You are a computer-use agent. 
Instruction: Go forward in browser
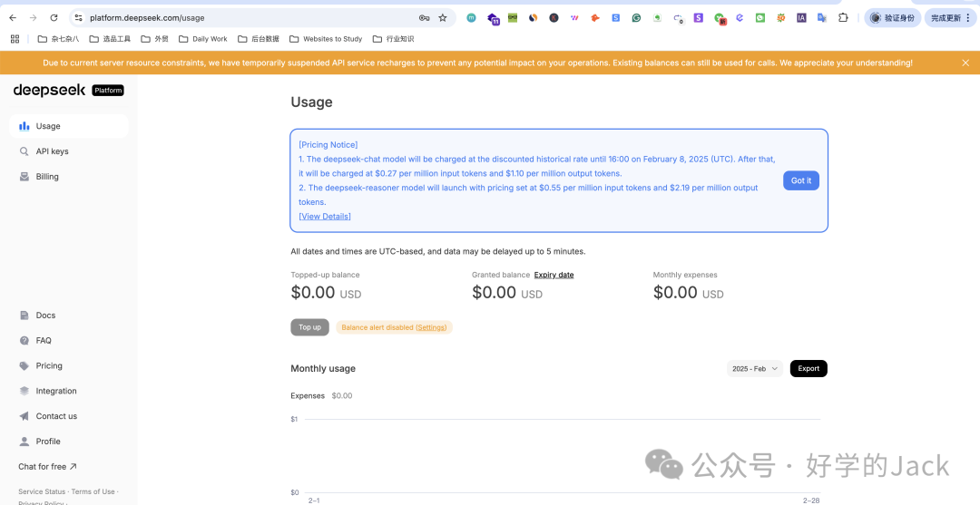coord(34,18)
